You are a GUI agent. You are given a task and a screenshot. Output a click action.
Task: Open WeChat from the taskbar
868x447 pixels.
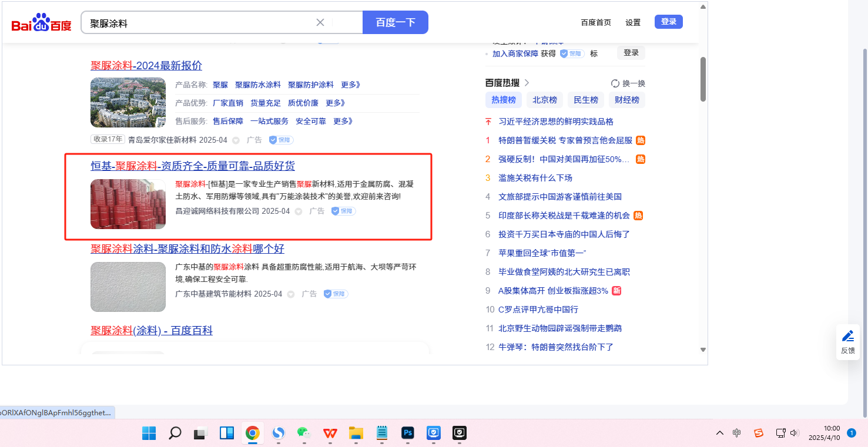(304, 433)
